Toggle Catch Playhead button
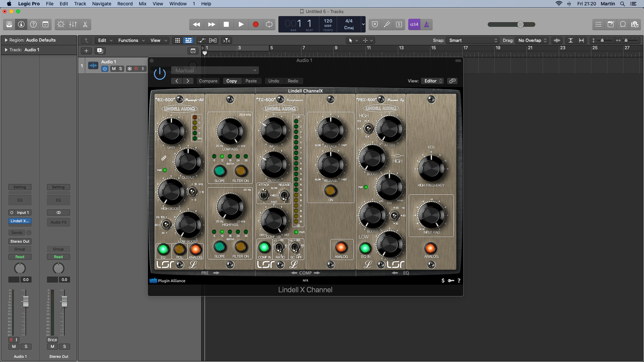 pyautogui.click(x=227, y=41)
